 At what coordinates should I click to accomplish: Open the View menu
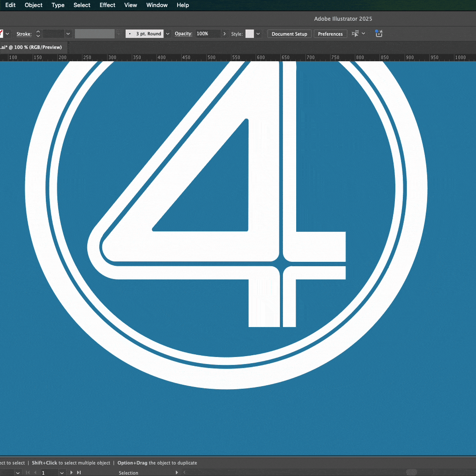click(130, 5)
